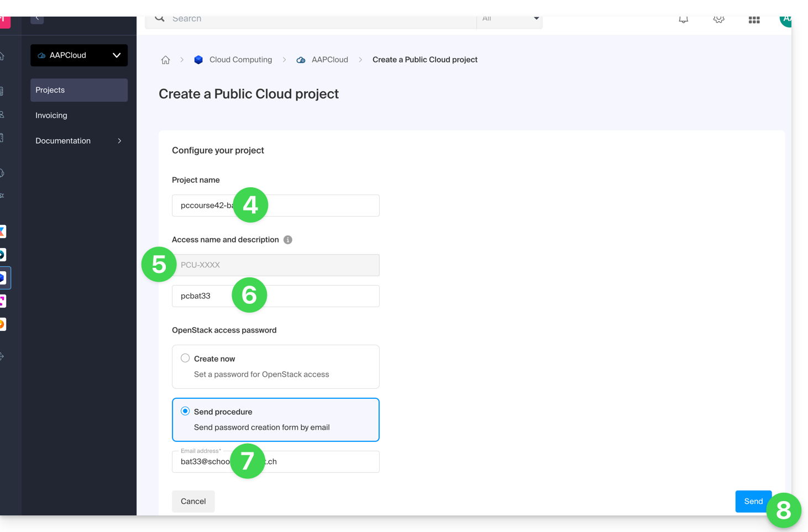Click the blue Cloud Computing cube icon
This screenshot has height=532, width=808.
coord(198,60)
